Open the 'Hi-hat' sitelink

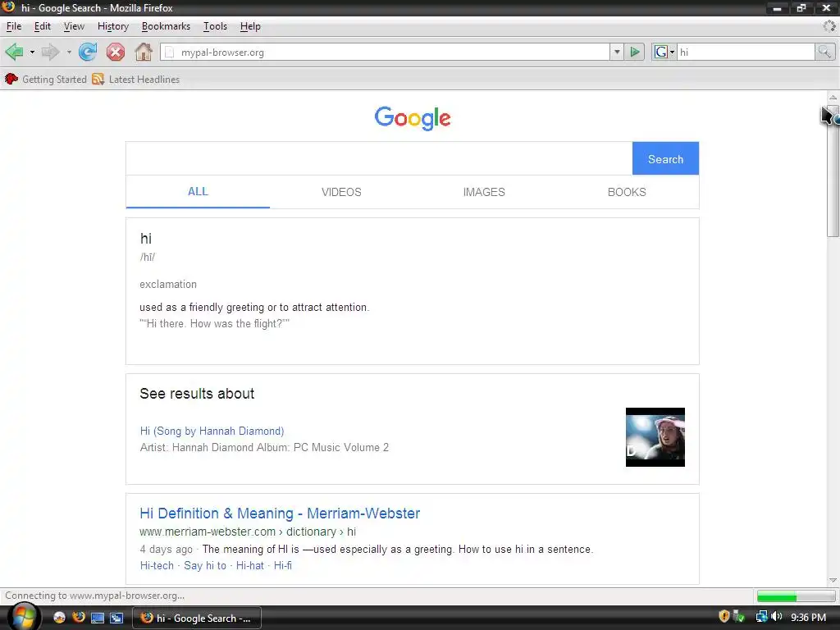[250, 565]
